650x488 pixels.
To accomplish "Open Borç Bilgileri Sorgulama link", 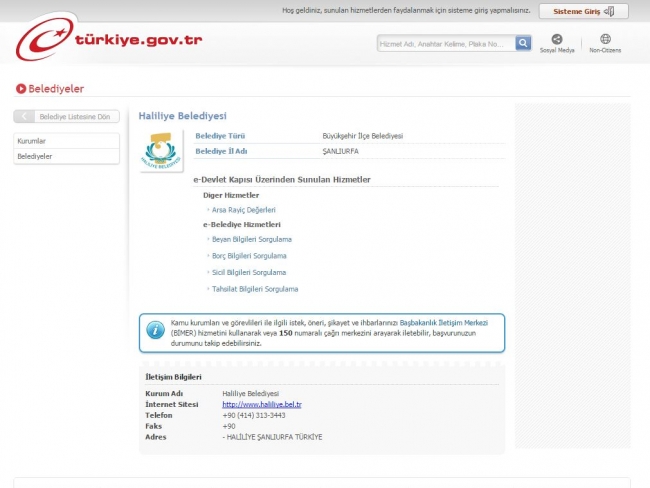I will [x=249, y=256].
